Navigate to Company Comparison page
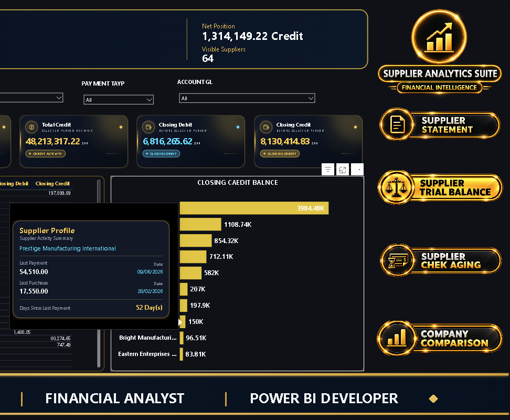This screenshot has height=420, width=510. coord(440,338)
